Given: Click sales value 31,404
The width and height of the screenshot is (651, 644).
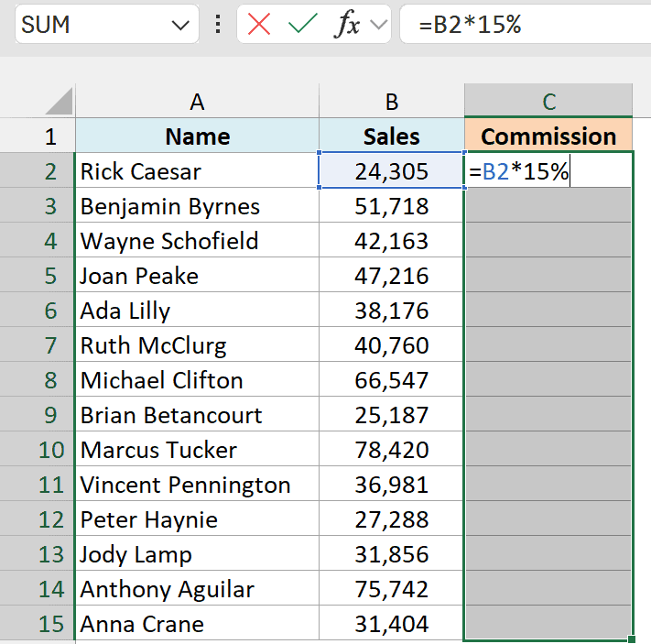Looking at the screenshot, I should pos(392,623).
